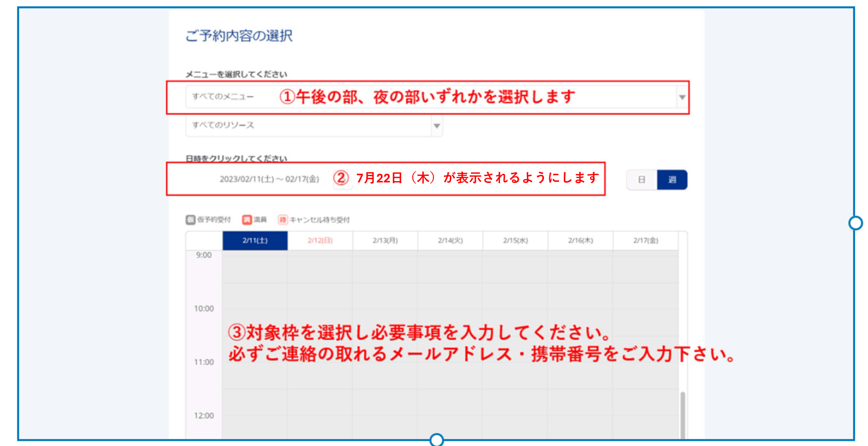Open the すべてのリソース dropdown
This screenshot has height=446, width=868.
pyautogui.click(x=314, y=126)
